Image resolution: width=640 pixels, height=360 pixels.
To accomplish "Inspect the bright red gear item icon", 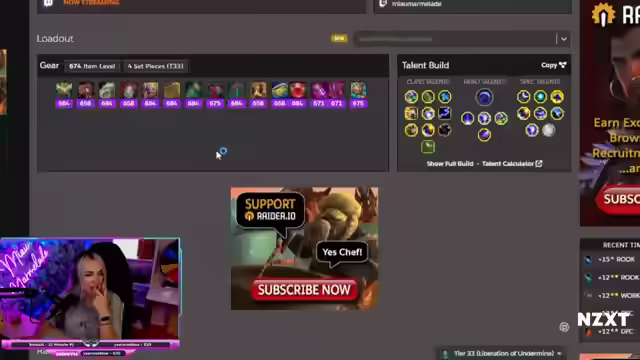I will pos(298,90).
